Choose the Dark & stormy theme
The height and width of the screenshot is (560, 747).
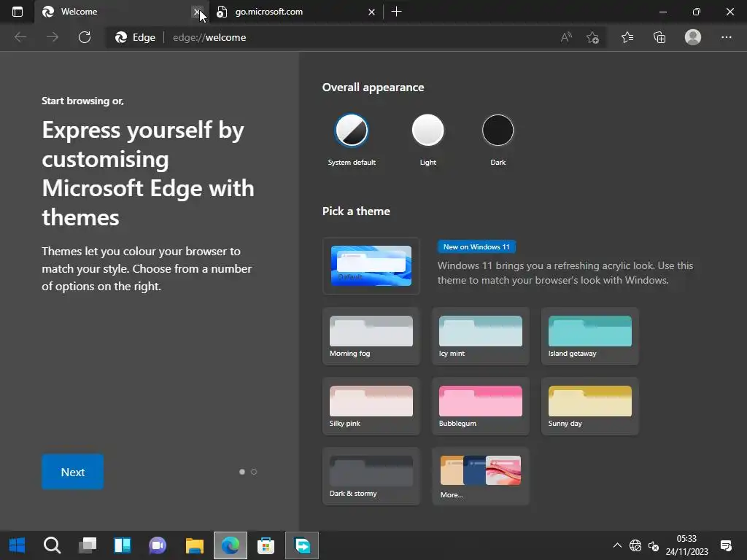[371, 476]
